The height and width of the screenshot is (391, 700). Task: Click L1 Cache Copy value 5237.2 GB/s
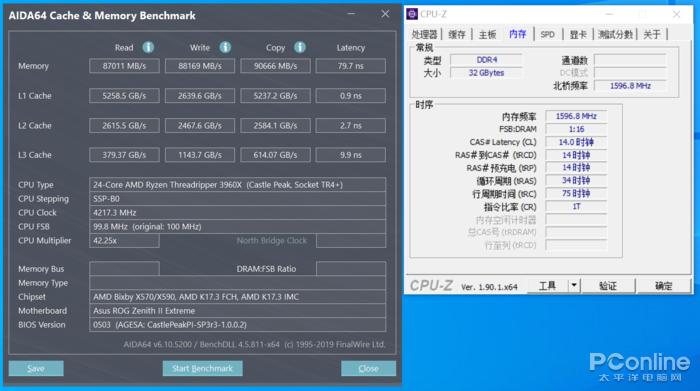coord(275,96)
